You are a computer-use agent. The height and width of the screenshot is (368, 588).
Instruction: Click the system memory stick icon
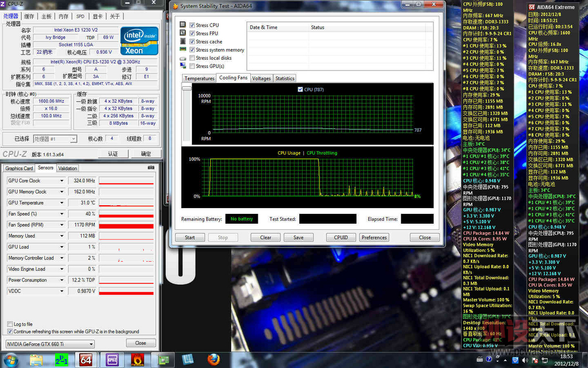pyautogui.click(x=183, y=49)
